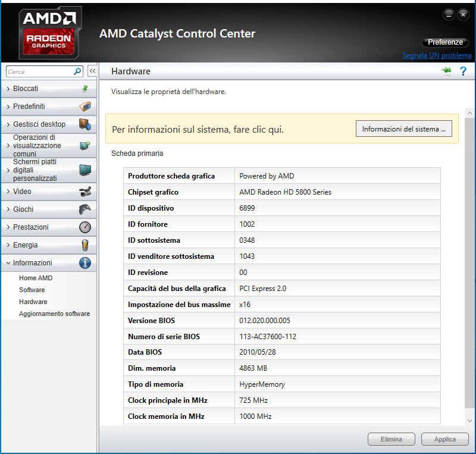476x454 pixels.
Task: Click the Informazioni blue info icon
Action: pyautogui.click(x=85, y=263)
